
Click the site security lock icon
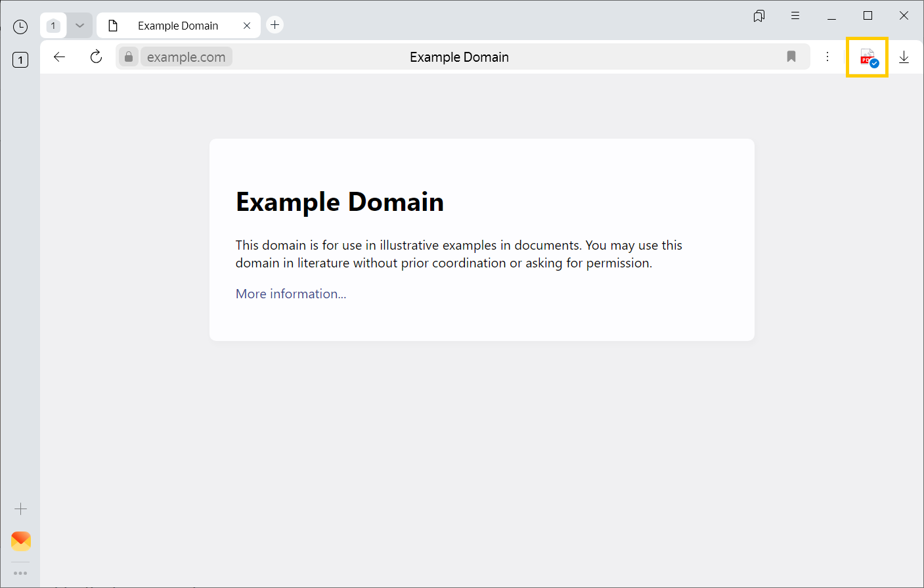coord(129,57)
